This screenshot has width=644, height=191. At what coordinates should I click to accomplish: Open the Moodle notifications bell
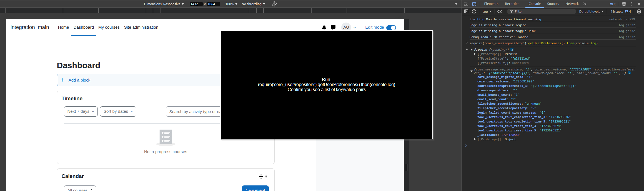pos(324,27)
